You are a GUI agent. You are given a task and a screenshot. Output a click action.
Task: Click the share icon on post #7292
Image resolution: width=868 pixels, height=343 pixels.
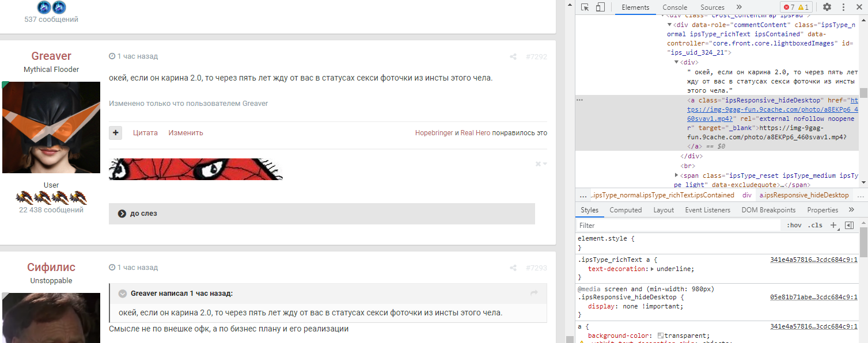click(513, 57)
